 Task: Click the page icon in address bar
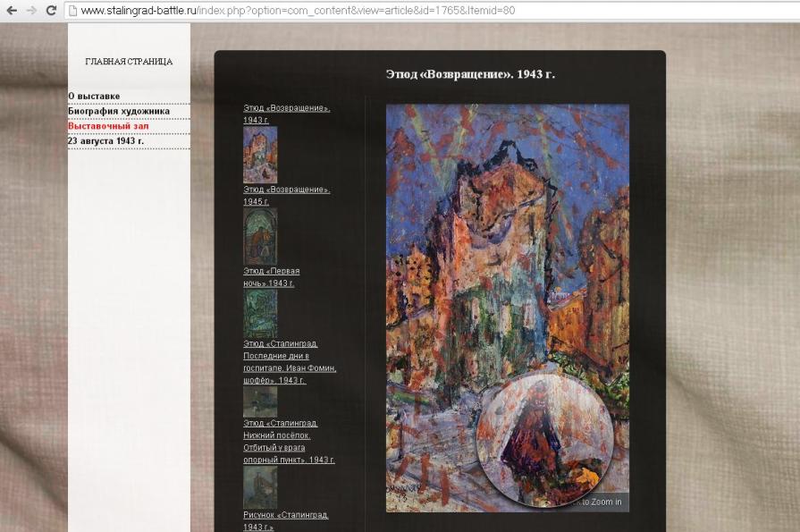pos(73,10)
